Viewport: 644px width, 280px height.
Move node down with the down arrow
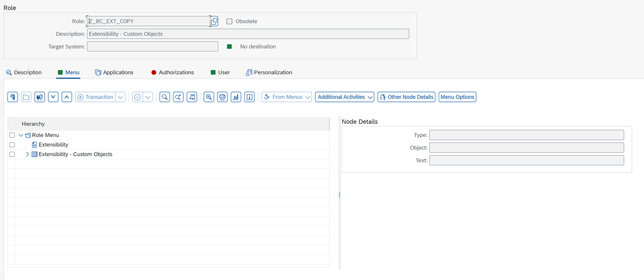coord(53,97)
